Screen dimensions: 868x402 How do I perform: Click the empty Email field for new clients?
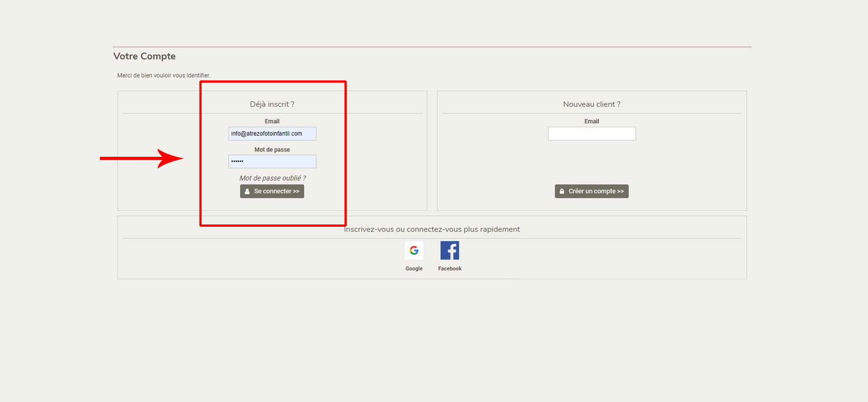[x=591, y=134]
